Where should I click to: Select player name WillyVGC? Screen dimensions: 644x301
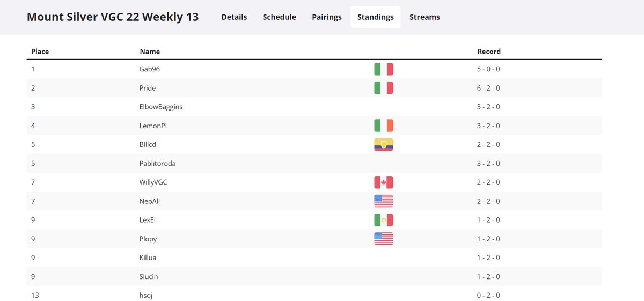pyautogui.click(x=153, y=182)
